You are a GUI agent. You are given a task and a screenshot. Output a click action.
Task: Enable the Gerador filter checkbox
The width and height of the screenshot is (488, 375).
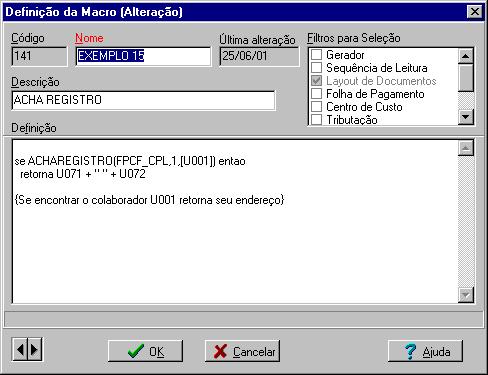coord(316,55)
